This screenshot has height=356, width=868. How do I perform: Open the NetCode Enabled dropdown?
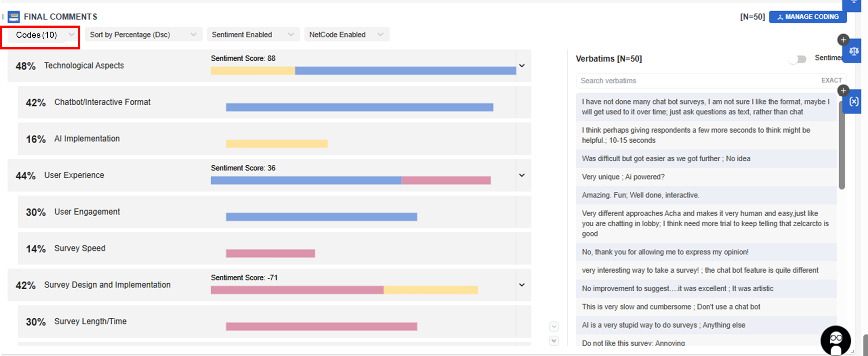coord(346,35)
